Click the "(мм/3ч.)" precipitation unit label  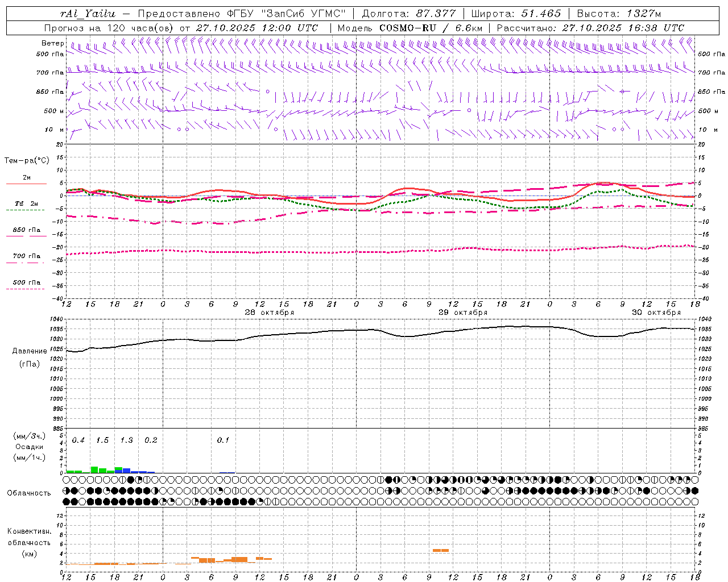29,436
